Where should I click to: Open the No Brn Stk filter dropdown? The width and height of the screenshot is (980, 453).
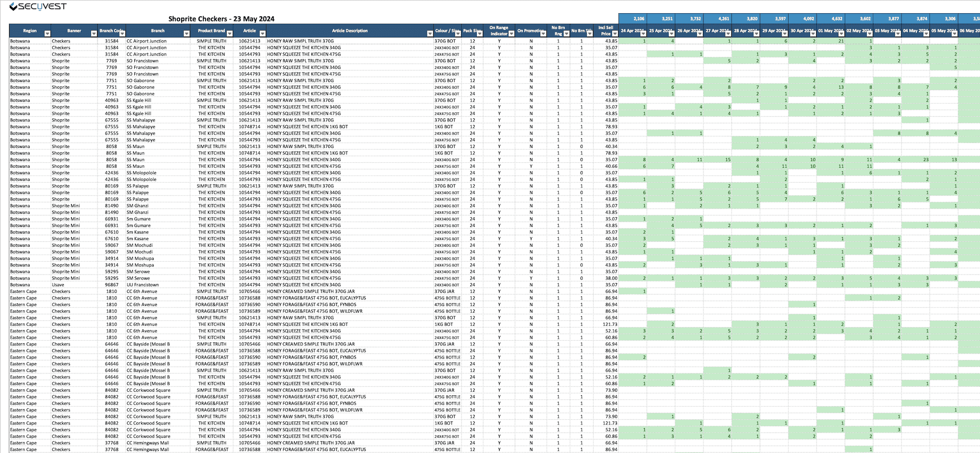pos(590,34)
